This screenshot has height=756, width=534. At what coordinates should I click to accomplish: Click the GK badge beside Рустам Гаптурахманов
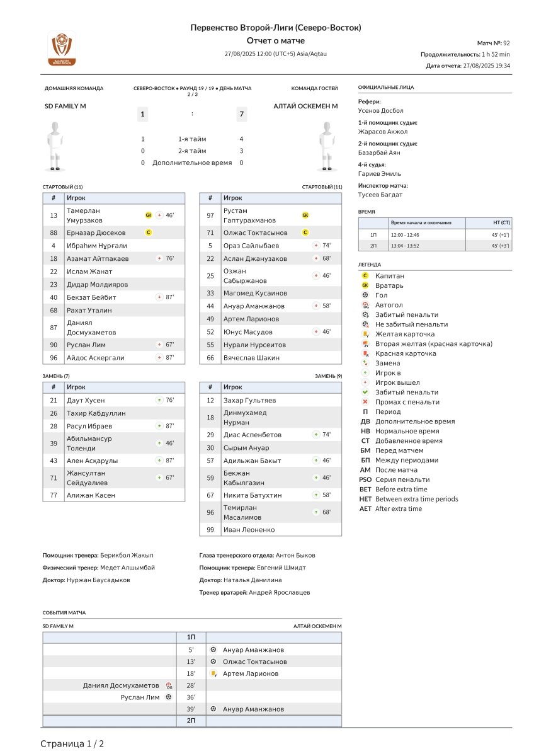pyautogui.click(x=305, y=215)
